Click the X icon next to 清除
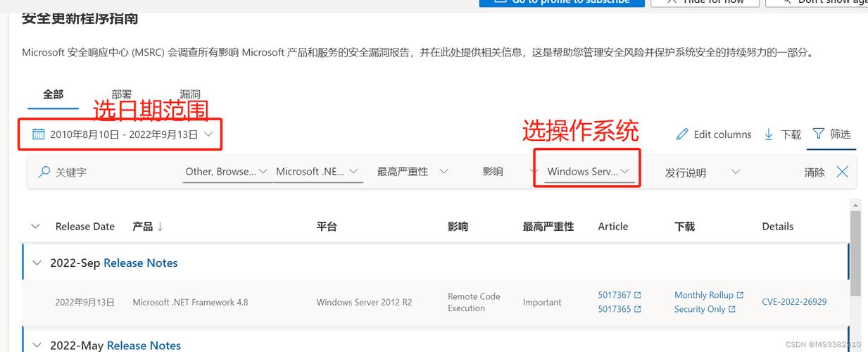 pyautogui.click(x=842, y=172)
